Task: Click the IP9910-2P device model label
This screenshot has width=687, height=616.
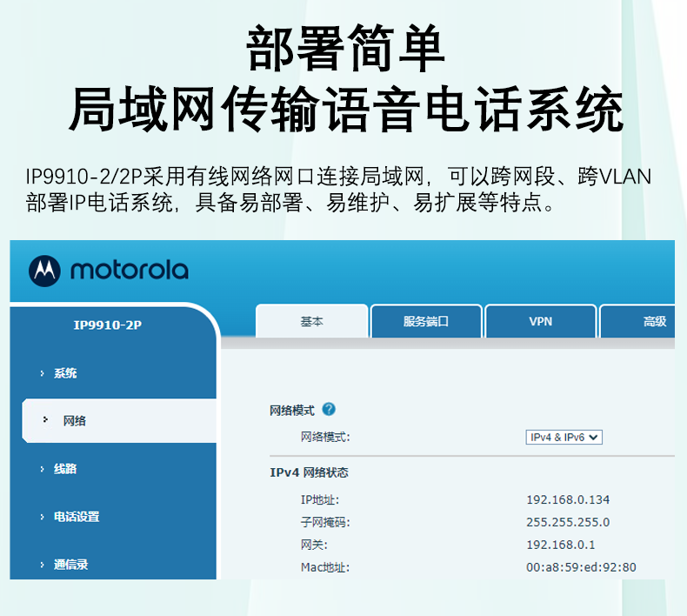Action: tap(108, 325)
